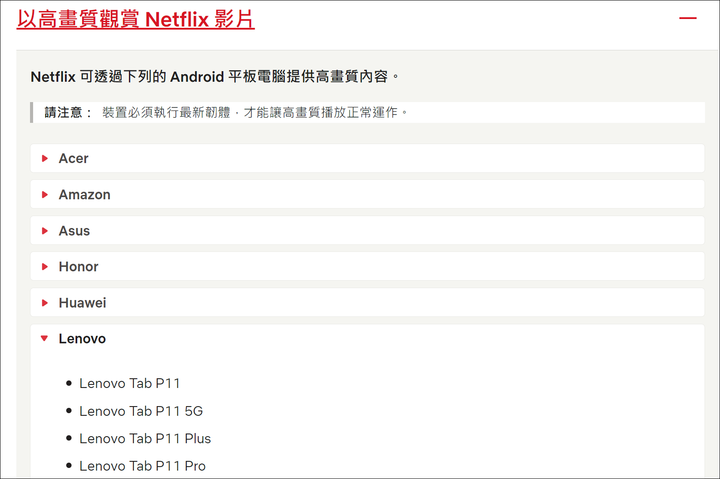Select Lenovo Tab P11 Plus list item

[145, 439]
